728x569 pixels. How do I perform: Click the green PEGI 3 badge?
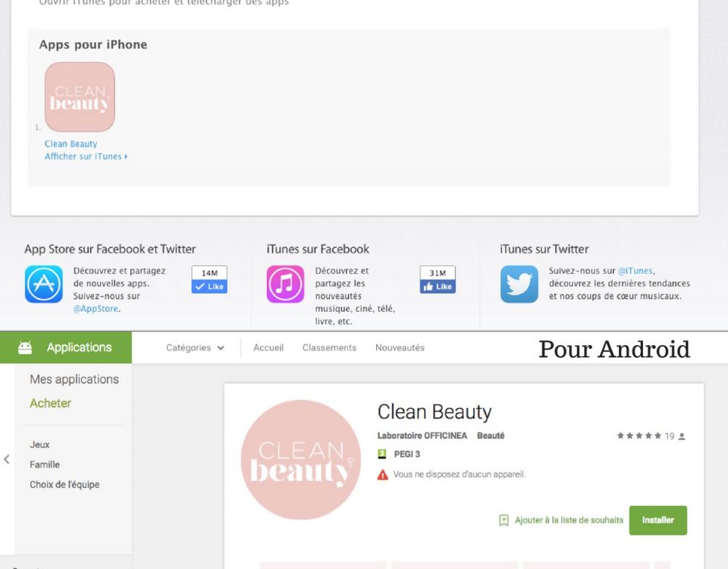pyautogui.click(x=381, y=454)
